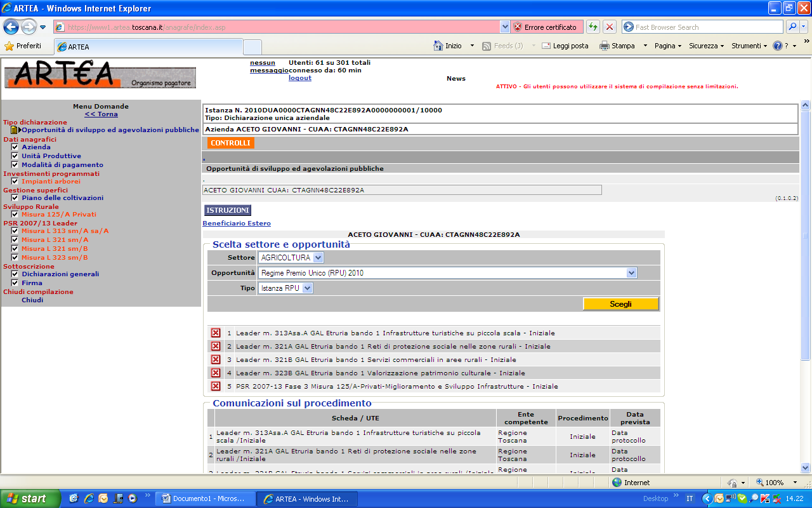Open the Preferiti favorites star
Viewport: 812px width, 508px height.
click(9, 46)
